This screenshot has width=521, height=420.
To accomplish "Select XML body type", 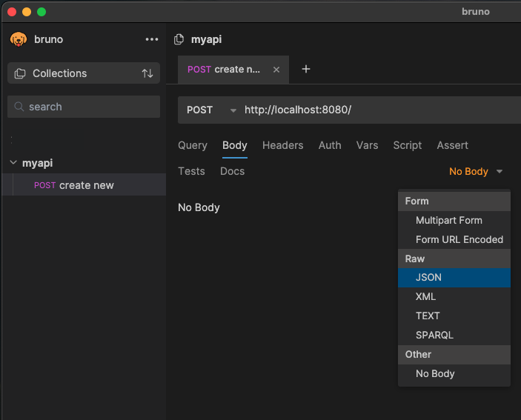I will click(x=454, y=296).
